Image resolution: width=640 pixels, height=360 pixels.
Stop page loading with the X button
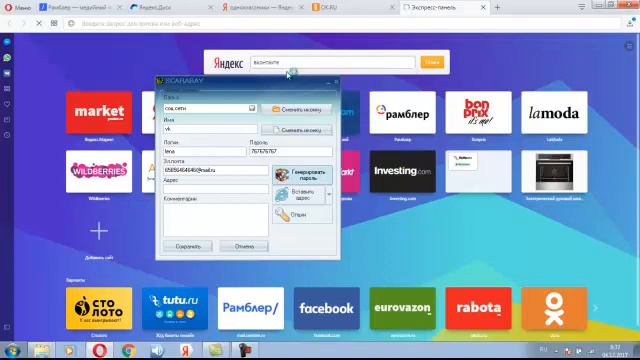(39, 24)
